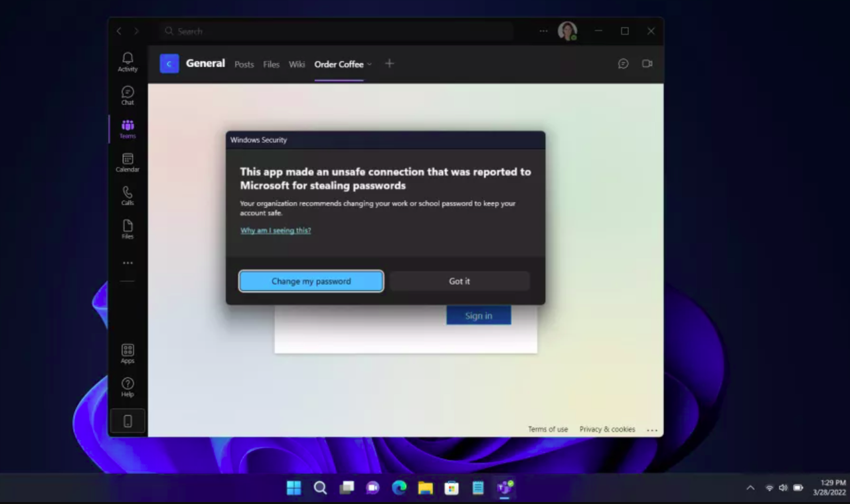Screen dimensions: 850x504
Task: Select the Teams icon in sidebar
Action: [x=127, y=129]
